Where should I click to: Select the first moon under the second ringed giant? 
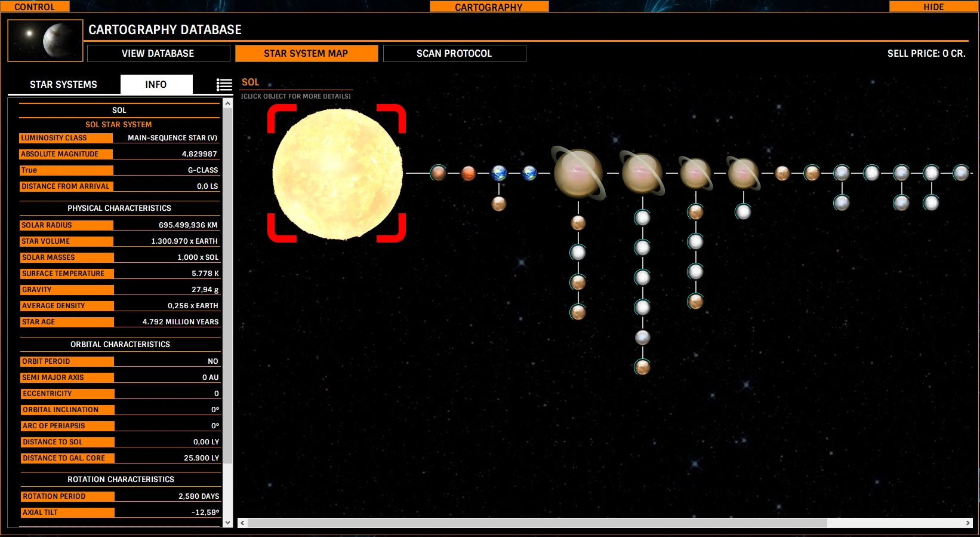click(642, 217)
